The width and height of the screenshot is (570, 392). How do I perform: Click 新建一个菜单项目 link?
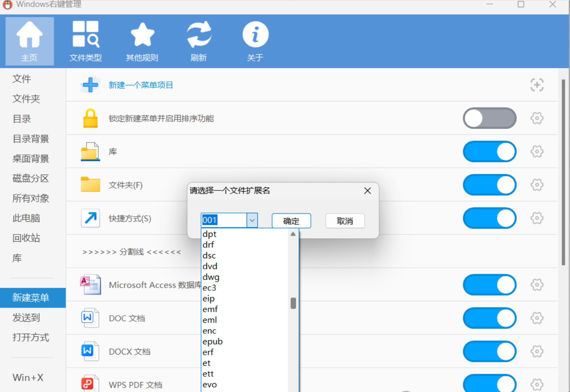pos(141,85)
